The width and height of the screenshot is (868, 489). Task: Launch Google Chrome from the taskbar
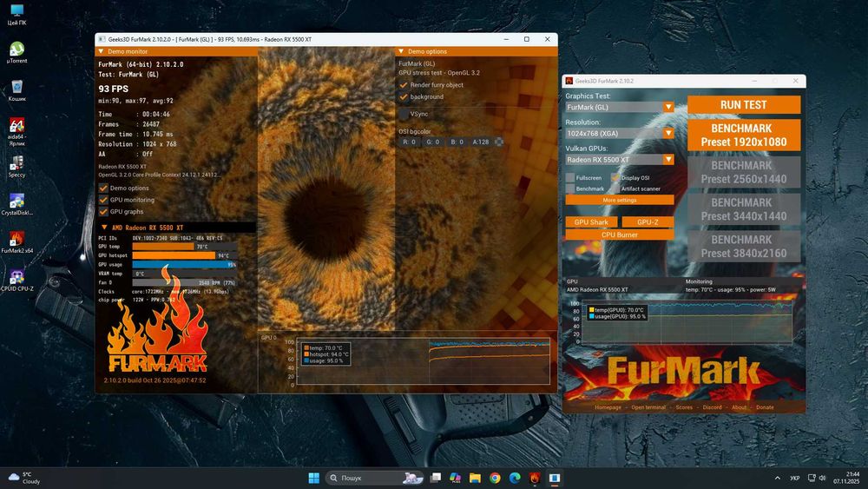point(495,478)
